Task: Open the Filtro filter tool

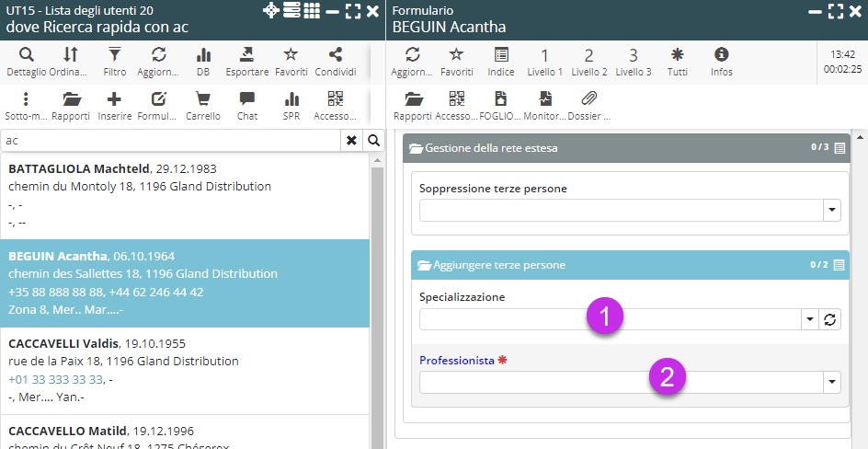Action: point(115,61)
